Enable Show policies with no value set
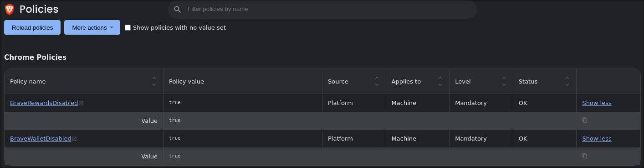This screenshot has height=168, width=644. tap(128, 27)
